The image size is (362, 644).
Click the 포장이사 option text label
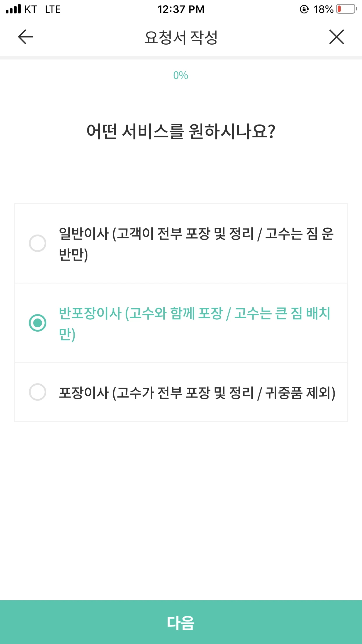[x=197, y=393]
